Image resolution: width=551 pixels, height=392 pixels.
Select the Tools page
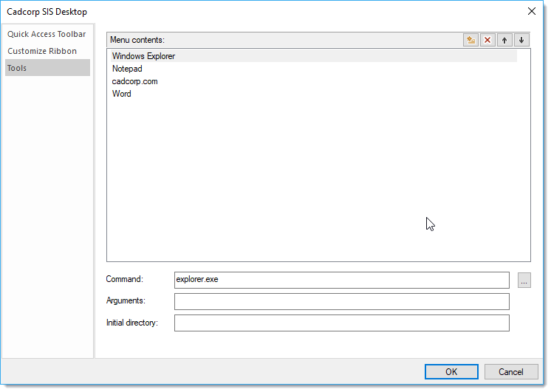47,68
